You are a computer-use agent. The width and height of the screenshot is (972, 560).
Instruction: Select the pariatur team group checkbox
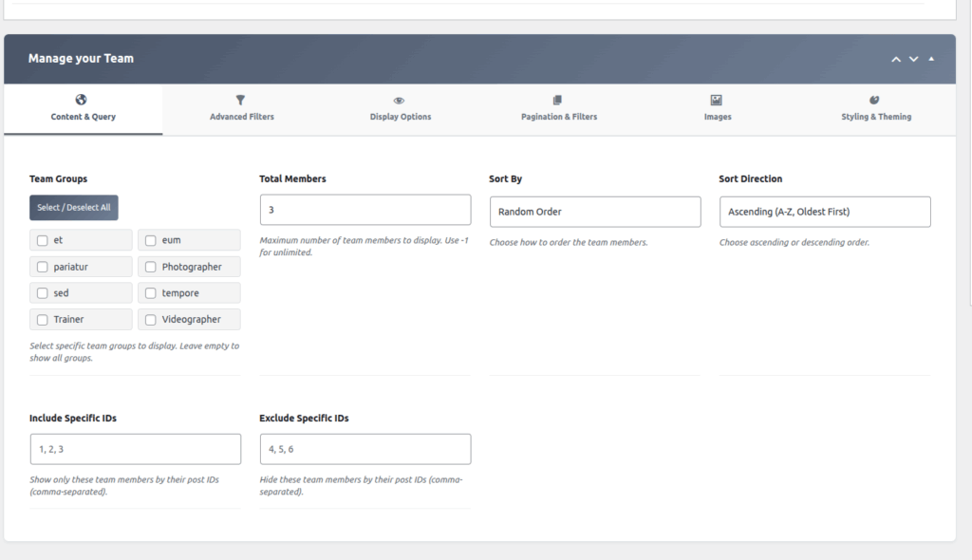[x=43, y=267]
